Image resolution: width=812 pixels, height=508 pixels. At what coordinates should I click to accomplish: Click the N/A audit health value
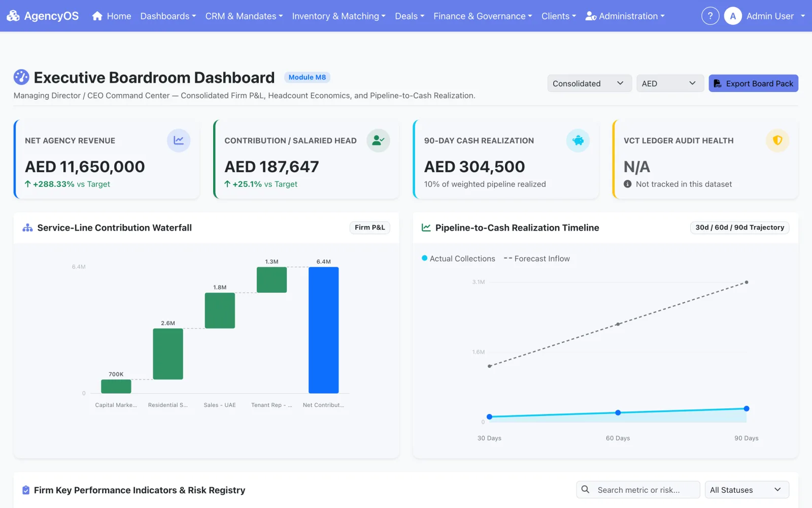(x=637, y=167)
